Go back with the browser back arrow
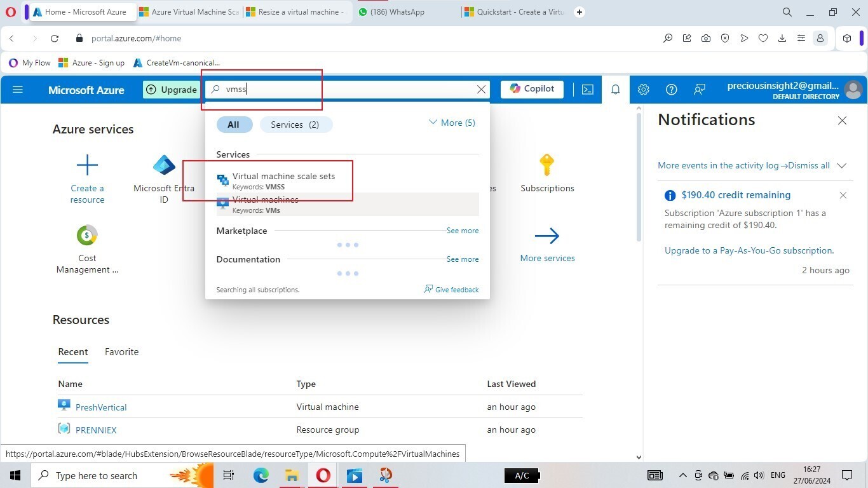This screenshot has height=488, width=868. (12, 38)
